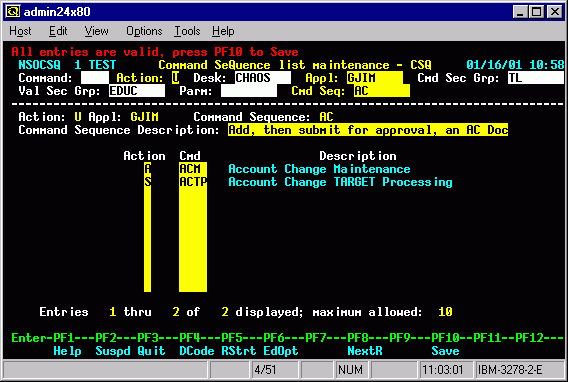Image resolution: width=568 pixels, height=382 pixels.
Task: Click the NSOCSQ screen identifier text
Action: click(39, 65)
